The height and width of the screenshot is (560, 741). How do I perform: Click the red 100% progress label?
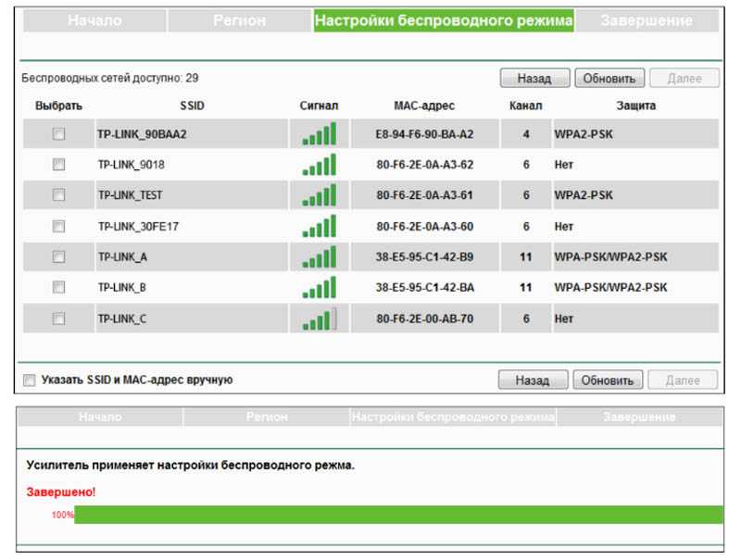63,516
